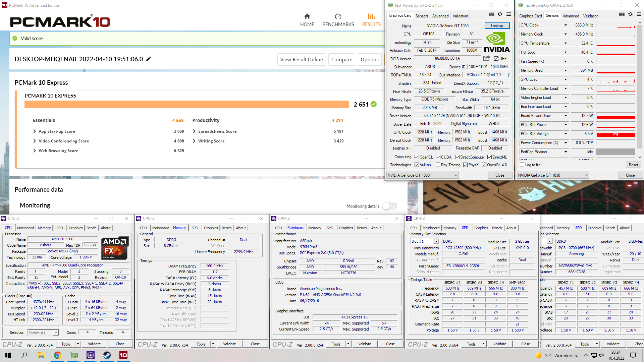This screenshot has height=362, width=644.
Task: Toggle OpenCL checkbox
Action: click(417, 157)
